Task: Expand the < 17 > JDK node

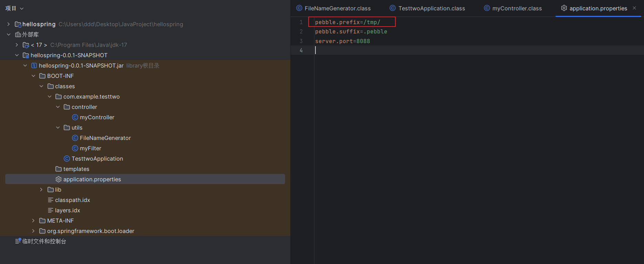Action: click(17, 45)
